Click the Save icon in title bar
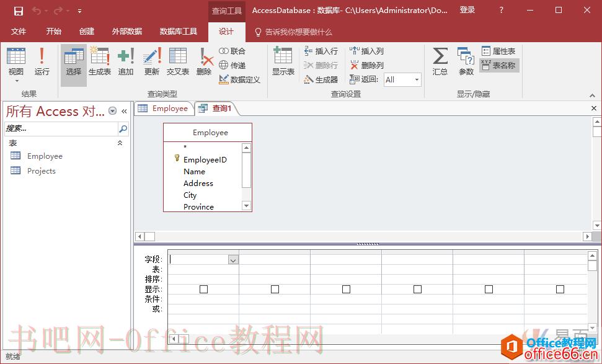 coord(18,11)
